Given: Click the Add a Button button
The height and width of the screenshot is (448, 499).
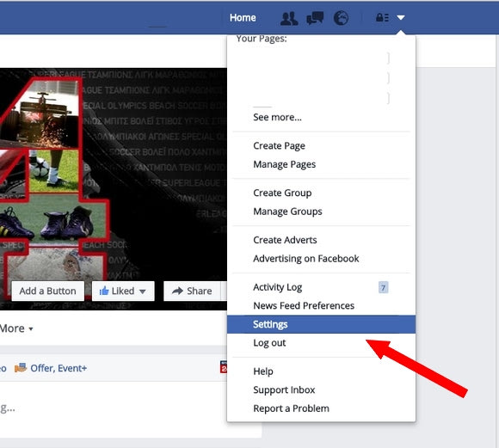Looking at the screenshot, I should click(47, 291).
